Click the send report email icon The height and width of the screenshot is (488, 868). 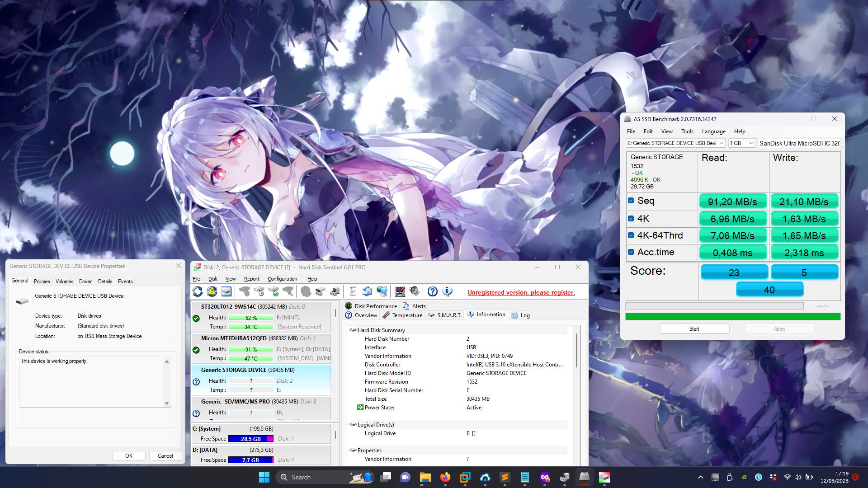367,292
